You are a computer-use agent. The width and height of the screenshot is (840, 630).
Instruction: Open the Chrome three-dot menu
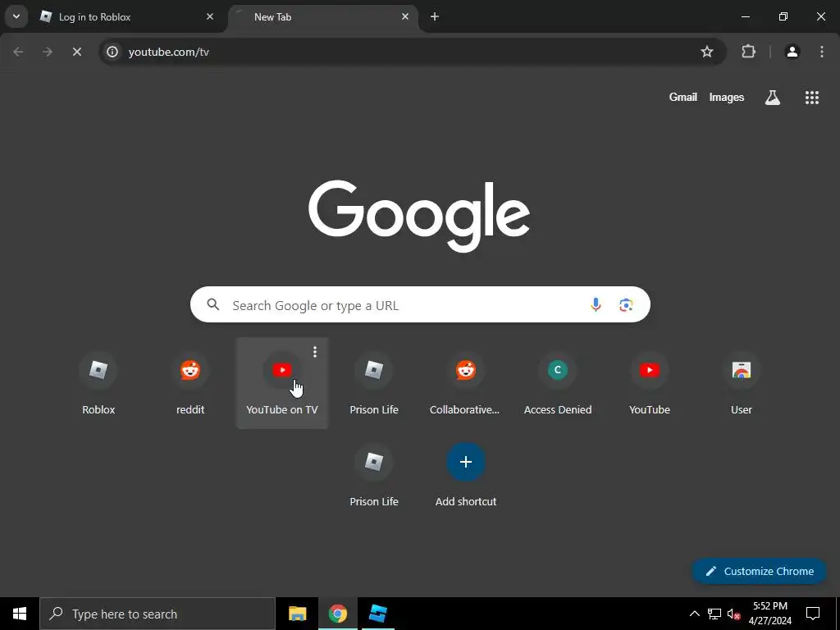tap(822, 52)
